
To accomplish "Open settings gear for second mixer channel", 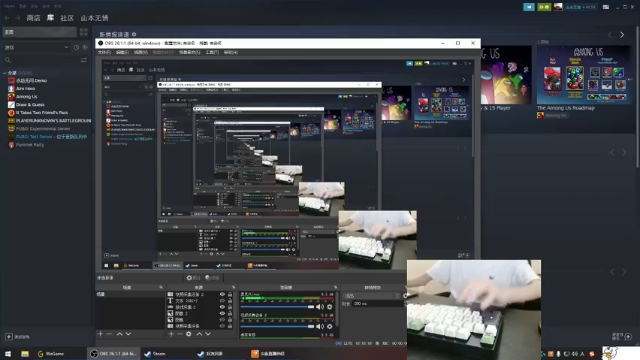I will click(x=330, y=326).
